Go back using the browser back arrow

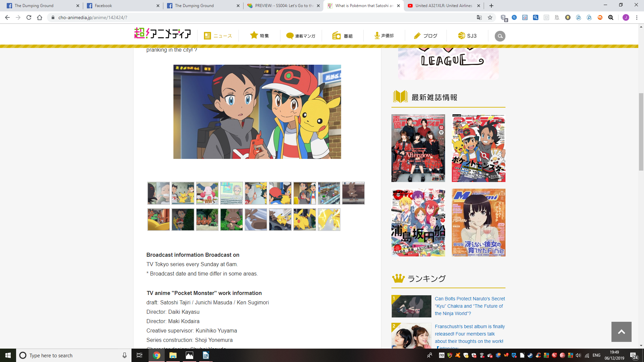(x=7, y=17)
